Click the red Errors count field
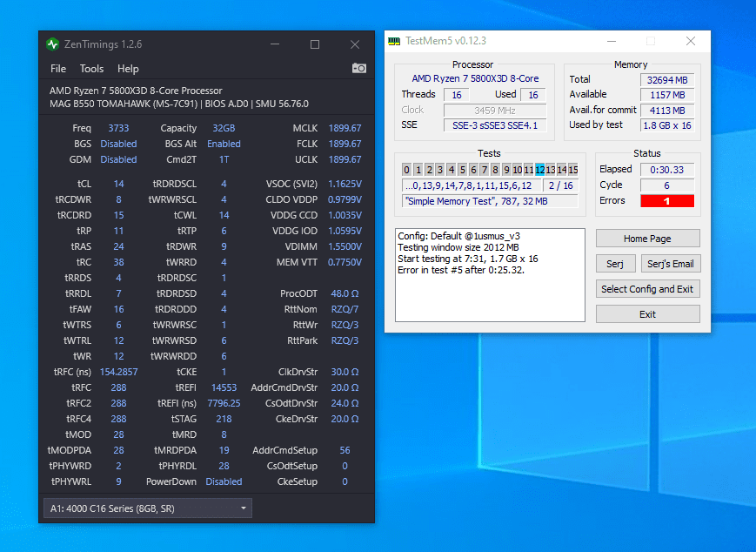The width and height of the screenshot is (756, 552). pyautogui.click(x=667, y=201)
